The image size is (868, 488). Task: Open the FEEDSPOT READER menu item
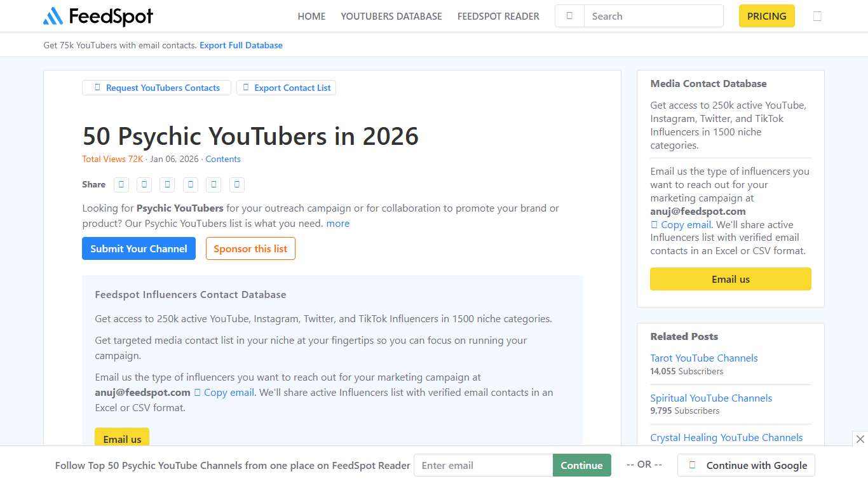pyautogui.click(x=498, y=16)
